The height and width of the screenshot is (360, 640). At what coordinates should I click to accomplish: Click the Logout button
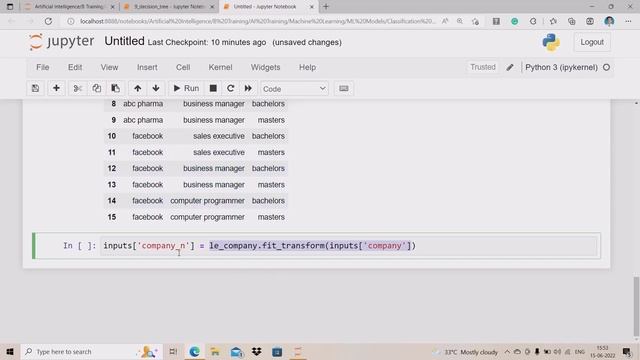592,42
